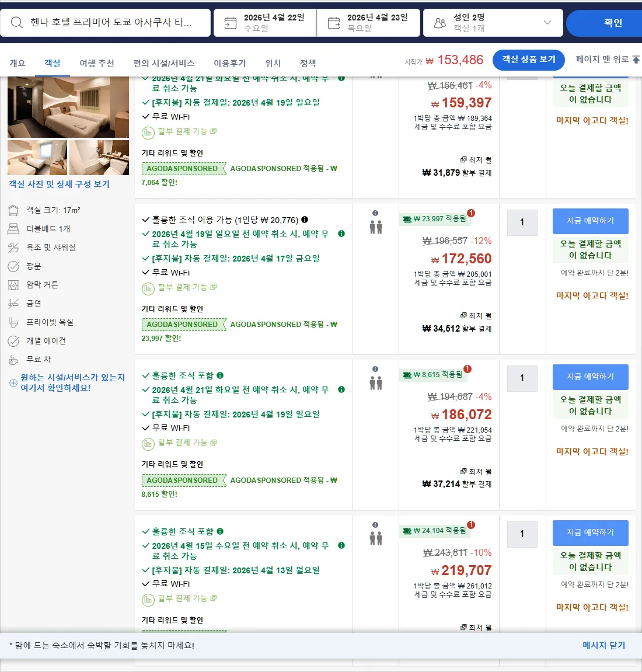642x672 pixels.
Task: Open the 이용후기 tab
Action: (229, 63)
